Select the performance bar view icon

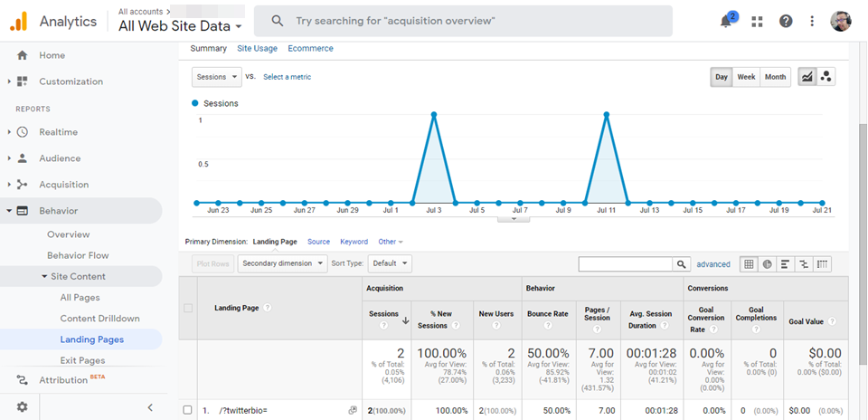pyautogui.click(x=786, y=264)
